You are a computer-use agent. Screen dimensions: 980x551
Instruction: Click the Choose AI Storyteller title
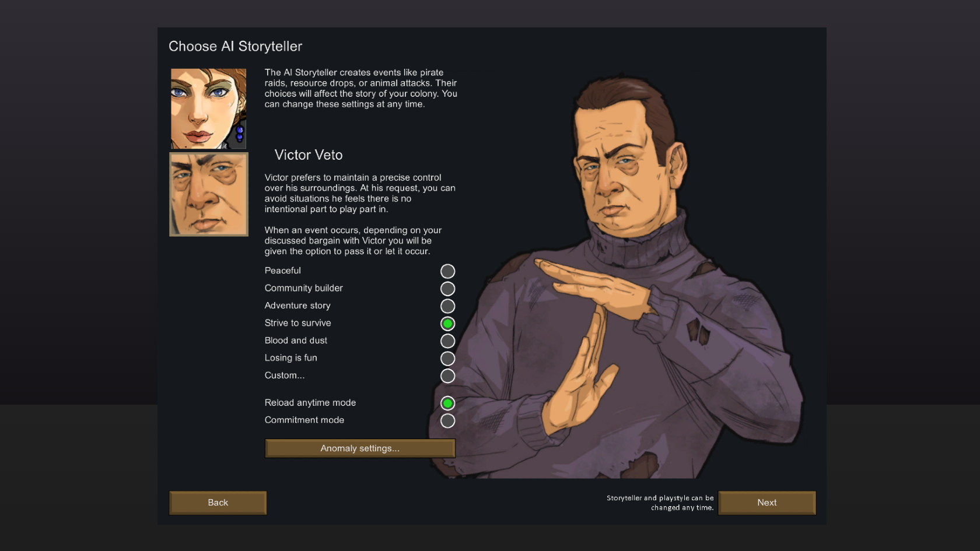pos(235,47)
